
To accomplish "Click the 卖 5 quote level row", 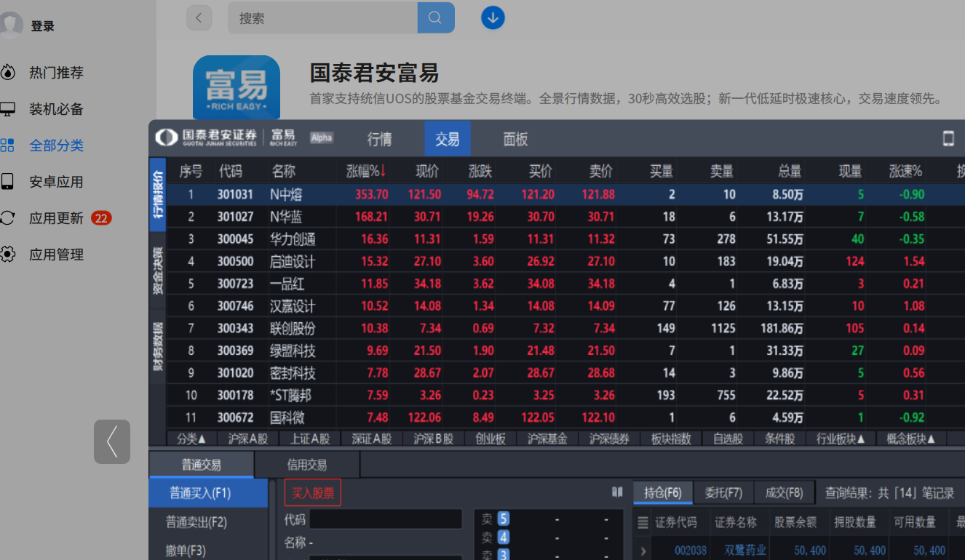I will click(x=548, y=519).
